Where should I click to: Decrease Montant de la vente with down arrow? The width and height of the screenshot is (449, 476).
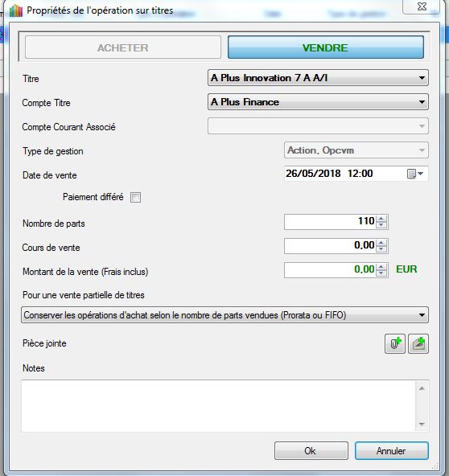[381, 273]
